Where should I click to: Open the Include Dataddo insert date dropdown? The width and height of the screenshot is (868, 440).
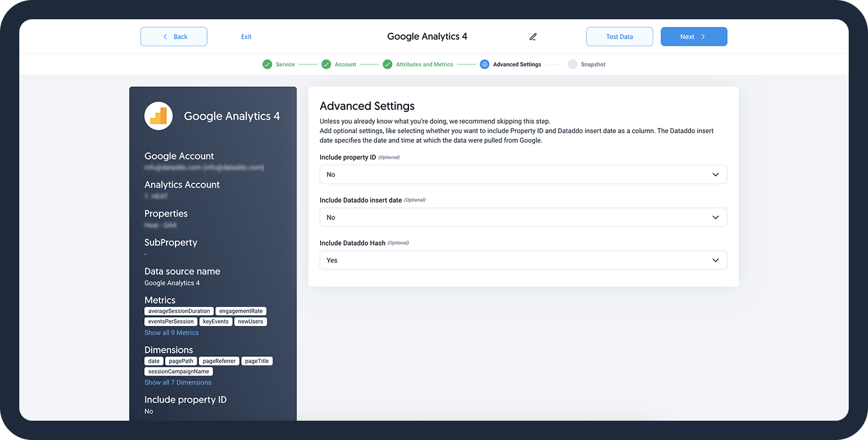523,217
